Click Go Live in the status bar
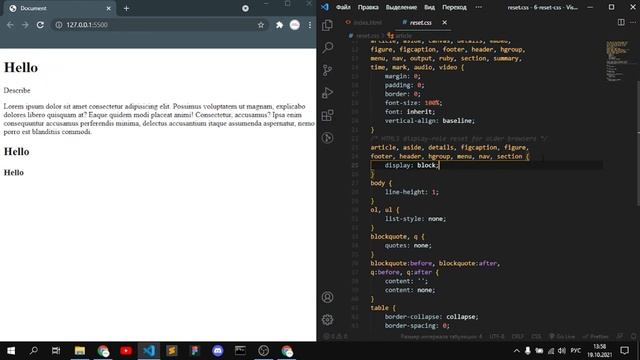The width and height of the screenshot is (640, 360). click(x=562, y=337)
